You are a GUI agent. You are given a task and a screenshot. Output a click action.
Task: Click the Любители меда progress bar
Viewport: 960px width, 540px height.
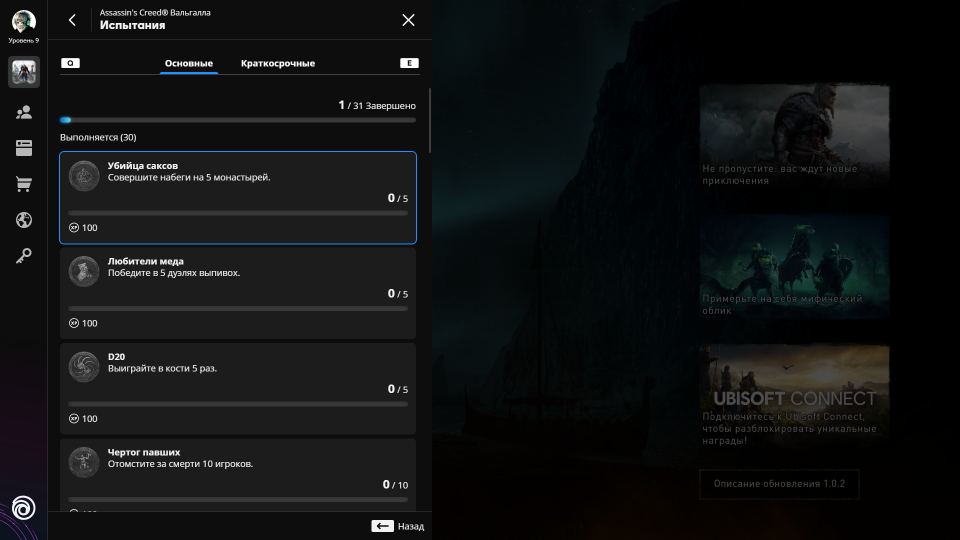(238, 309)
